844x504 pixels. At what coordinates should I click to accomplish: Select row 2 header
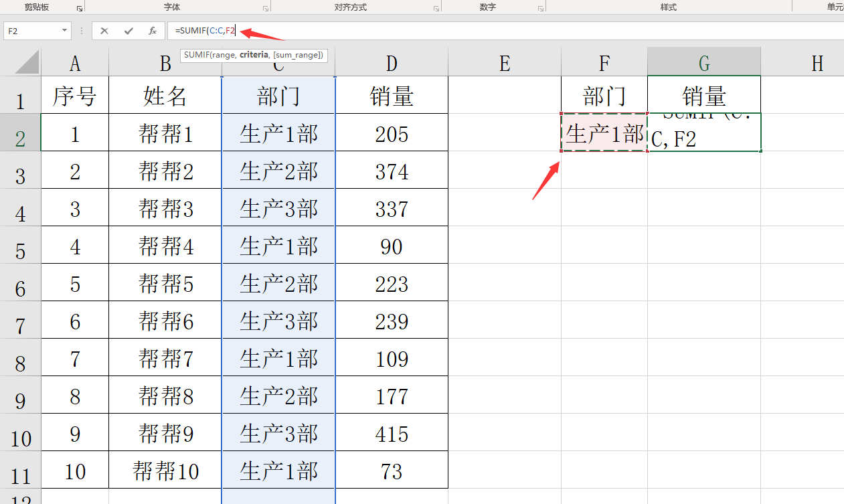click(20, 133)
